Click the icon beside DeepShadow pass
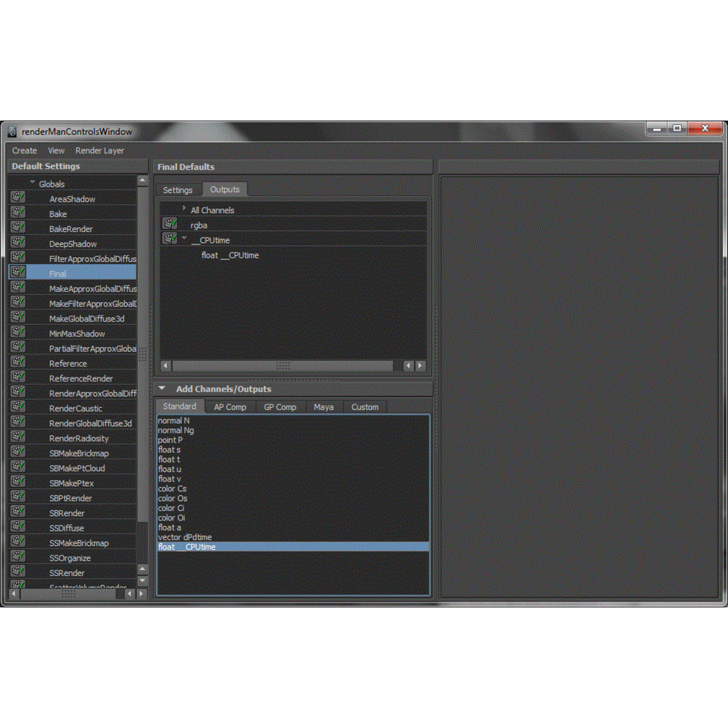This screenshot has height=728, width=728. pos(18,242)
